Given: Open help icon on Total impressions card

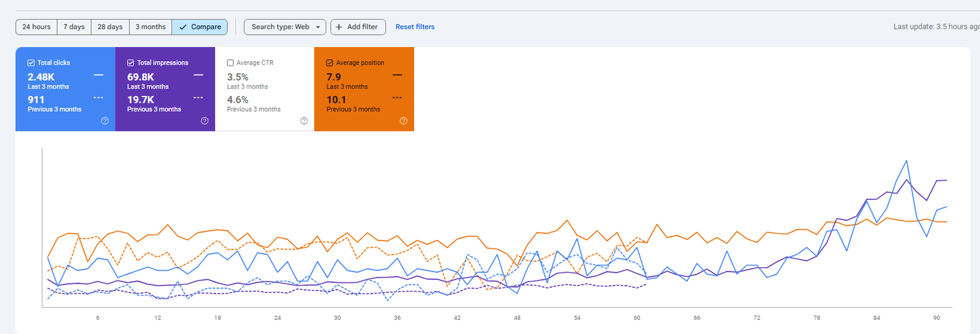Looking at the screenshot, I should tap(205, 121).
